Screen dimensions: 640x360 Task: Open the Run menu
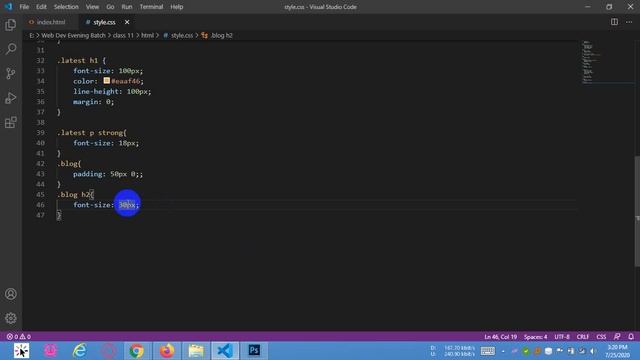(127, 7)
